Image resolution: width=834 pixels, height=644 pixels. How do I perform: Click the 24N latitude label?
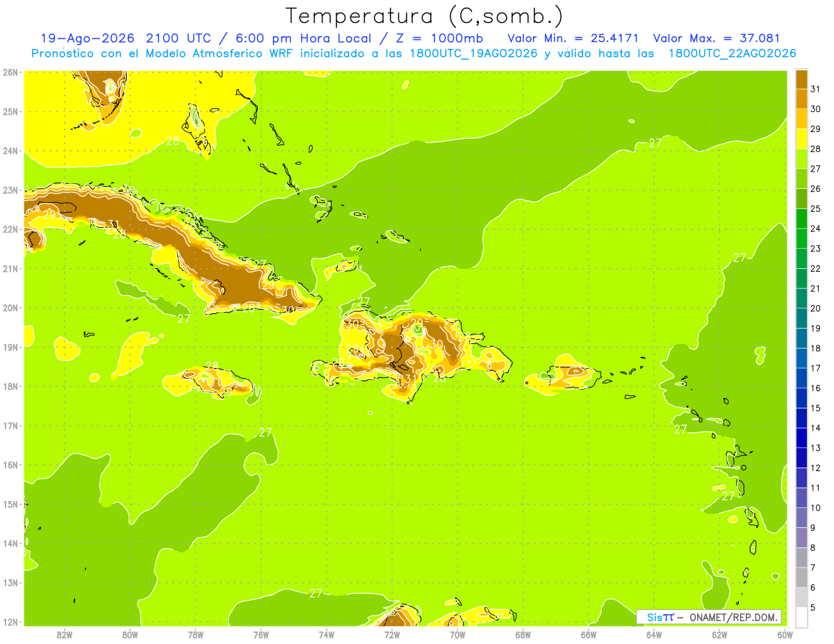pyautogui.click(x=10, y=151)
